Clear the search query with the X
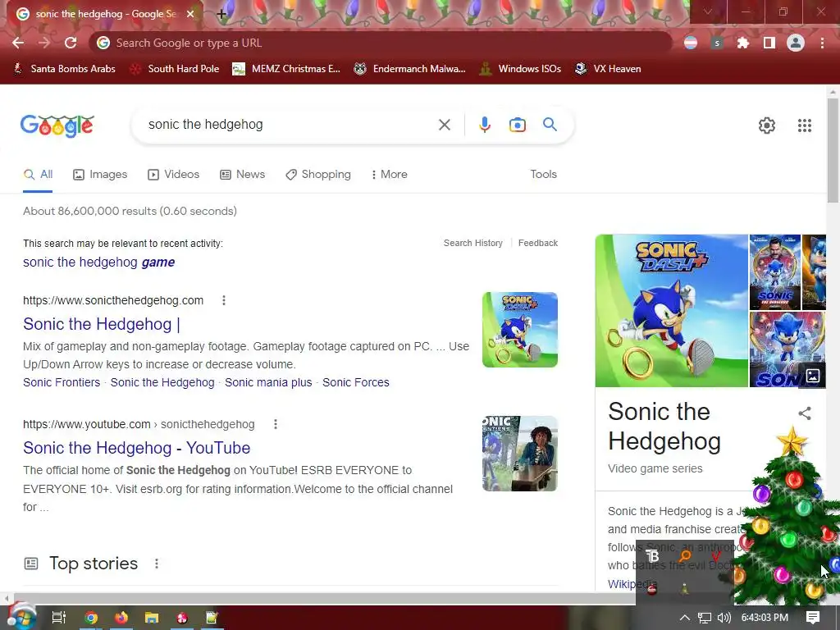The height and width of the screenshot is (630, 840). [445, 125]
